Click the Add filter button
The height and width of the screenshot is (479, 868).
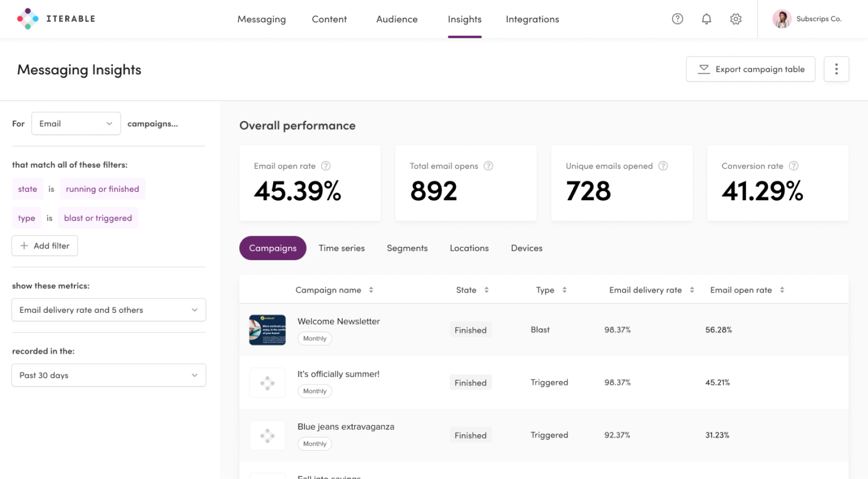[x=45, y=246]
